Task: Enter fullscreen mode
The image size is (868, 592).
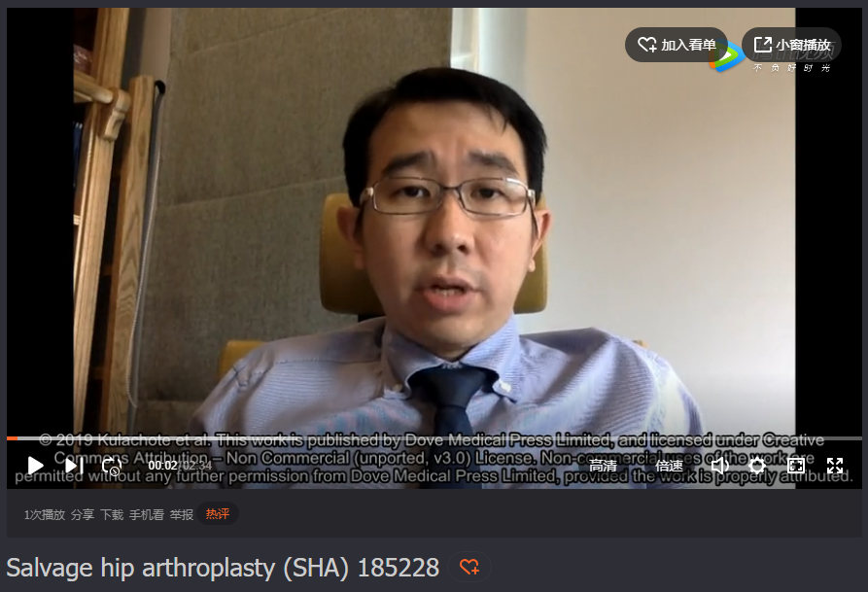Action: pos(835,466)
